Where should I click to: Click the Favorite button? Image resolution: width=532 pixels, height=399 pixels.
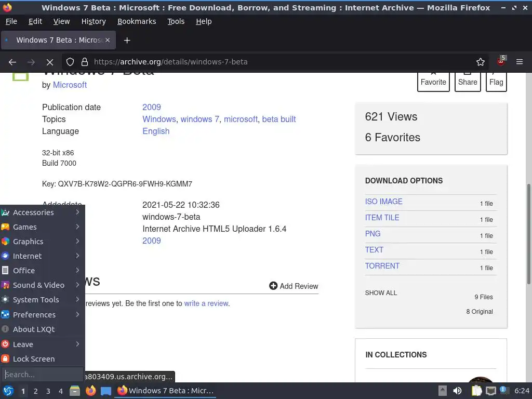(x=433, y=82)
